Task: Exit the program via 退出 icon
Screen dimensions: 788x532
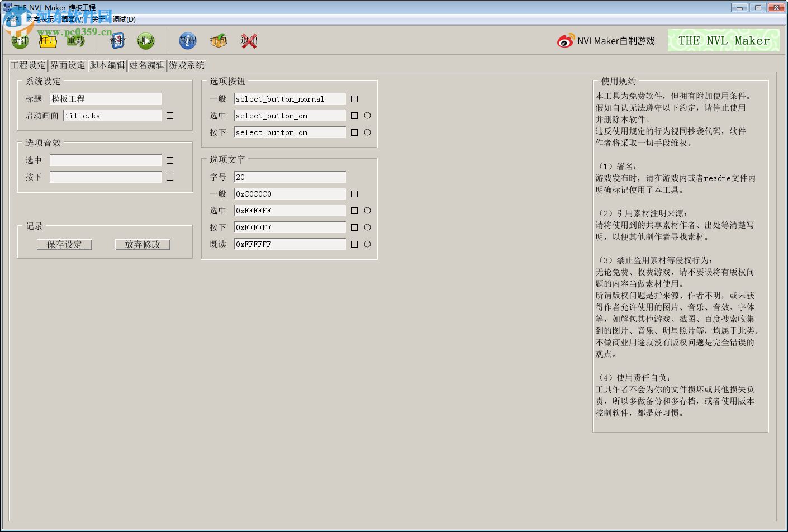Action: point(249,40)
